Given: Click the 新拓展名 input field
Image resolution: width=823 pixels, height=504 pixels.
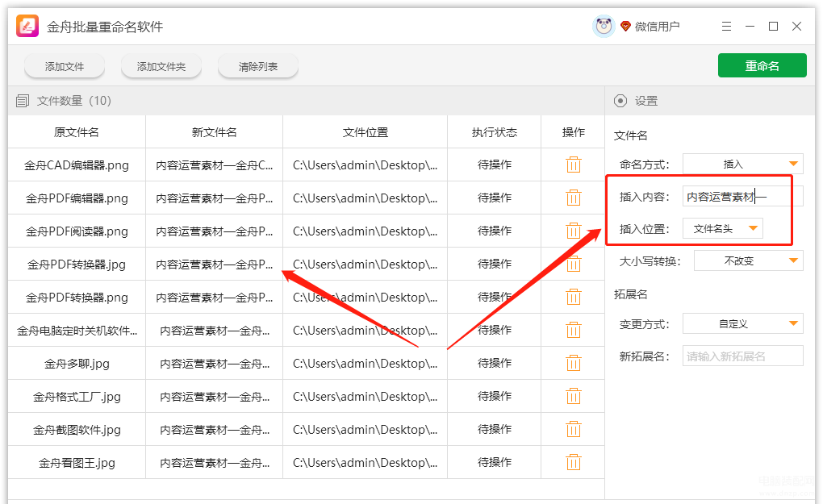Looking at the screenshot, I should point(742,356).
